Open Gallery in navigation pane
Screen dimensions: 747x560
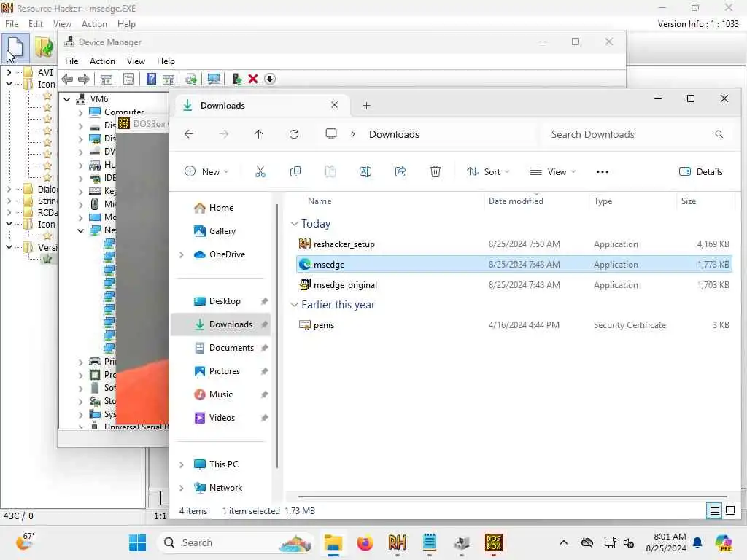pos(222,231)
